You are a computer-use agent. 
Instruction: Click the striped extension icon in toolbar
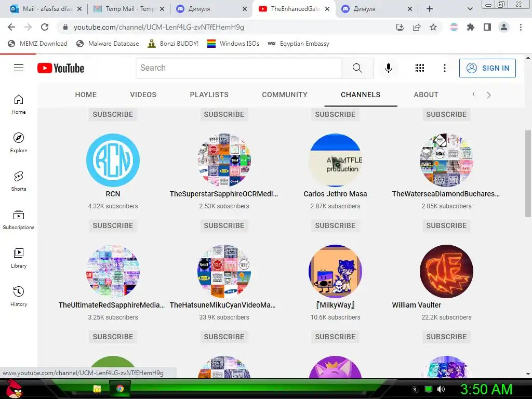[454, 27]
